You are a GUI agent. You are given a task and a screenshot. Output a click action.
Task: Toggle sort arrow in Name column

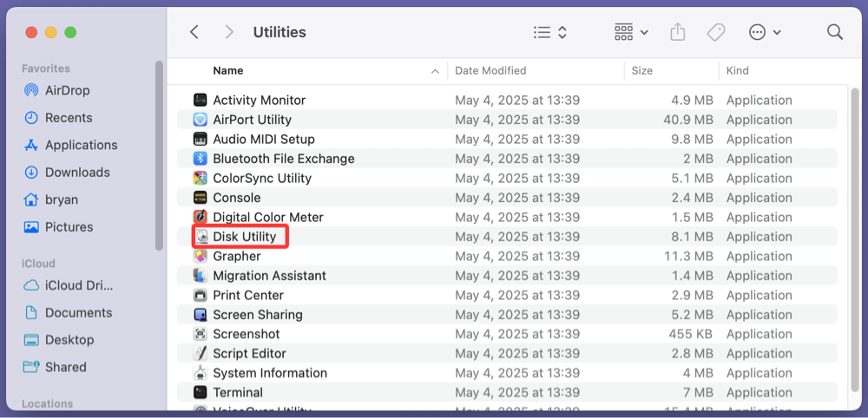click(x=435, y=71)
